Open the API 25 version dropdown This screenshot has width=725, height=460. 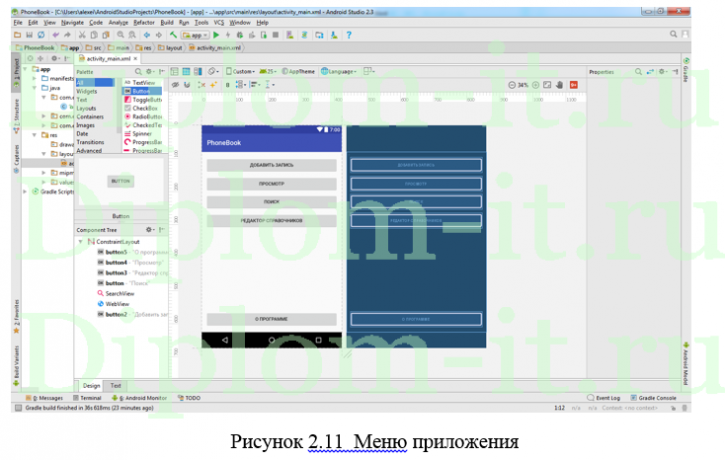(x=268, y=72)
